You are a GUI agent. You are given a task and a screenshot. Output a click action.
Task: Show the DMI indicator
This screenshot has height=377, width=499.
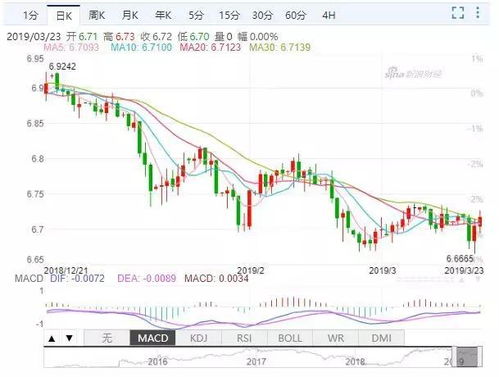tap(381, 338)
